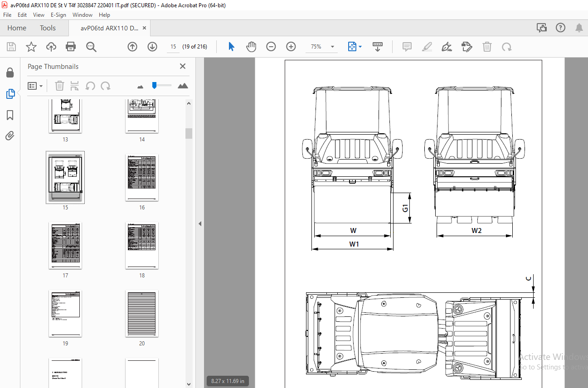
Task: Click the thumbnails scrollbar down arrow
Action: coord(189,384)
